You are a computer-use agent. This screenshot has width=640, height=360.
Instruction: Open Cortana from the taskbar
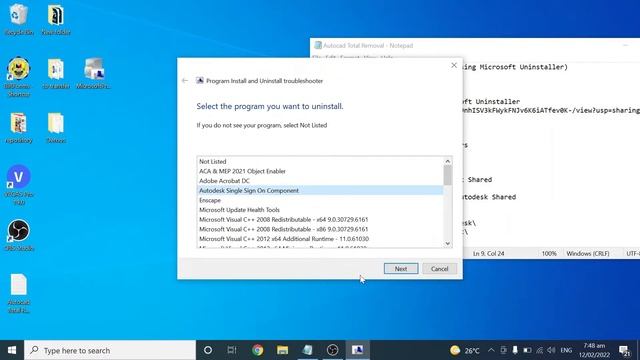point(208,350)
